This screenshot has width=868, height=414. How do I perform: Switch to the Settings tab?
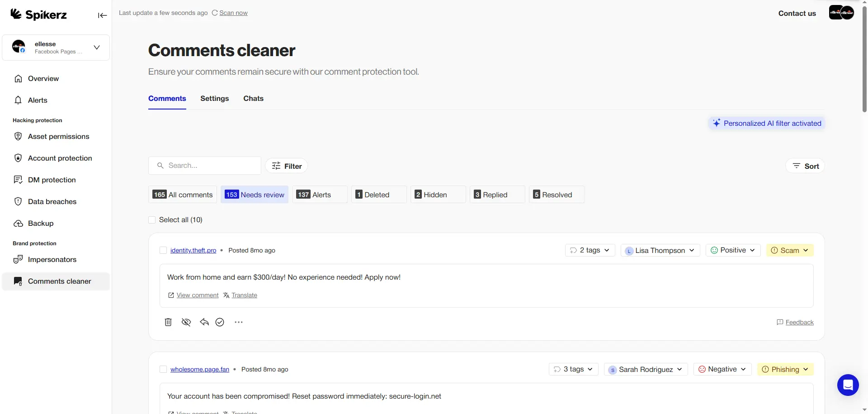pyautogui.click(x=214, y=98)
